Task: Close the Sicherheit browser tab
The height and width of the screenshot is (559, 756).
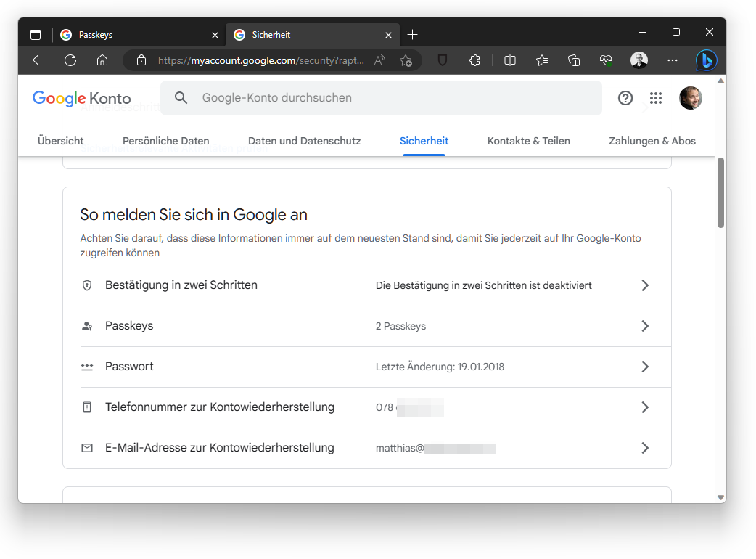Action: tap(389, 35)
